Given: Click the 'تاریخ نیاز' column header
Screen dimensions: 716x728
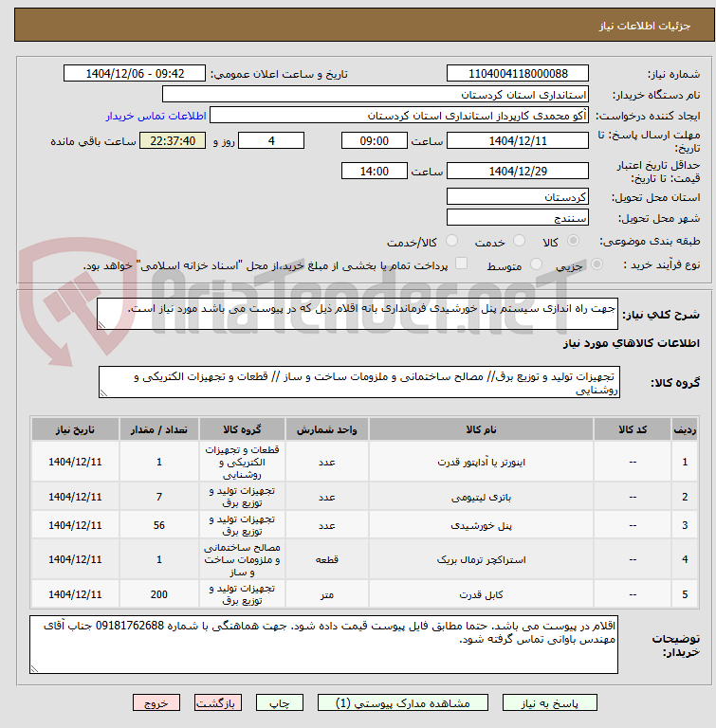Looking at the screenshot, I should tap(75, 429).
